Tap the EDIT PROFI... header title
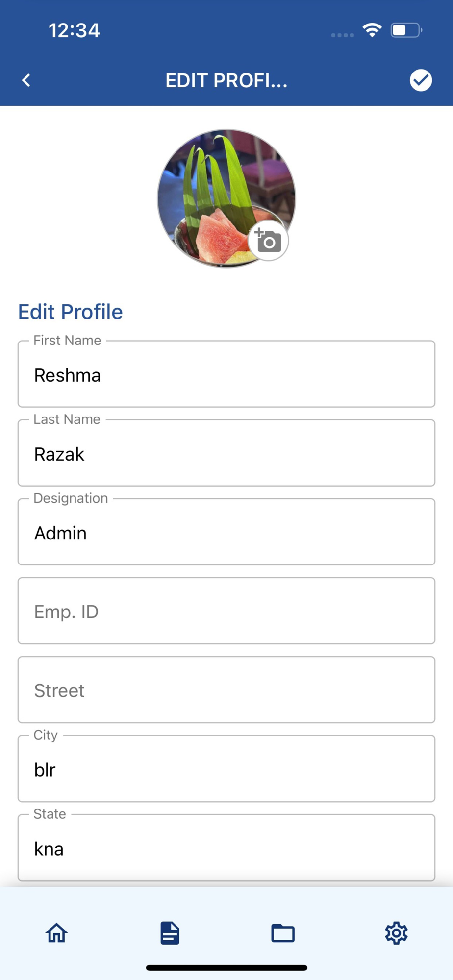Image resolution: width=453 pixels, height=980 pixels. point(226,80)
